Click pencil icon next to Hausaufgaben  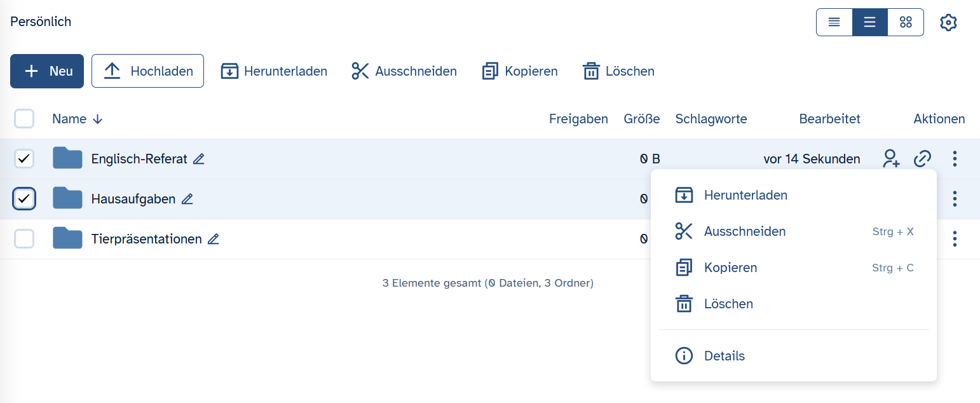[187, 199]
